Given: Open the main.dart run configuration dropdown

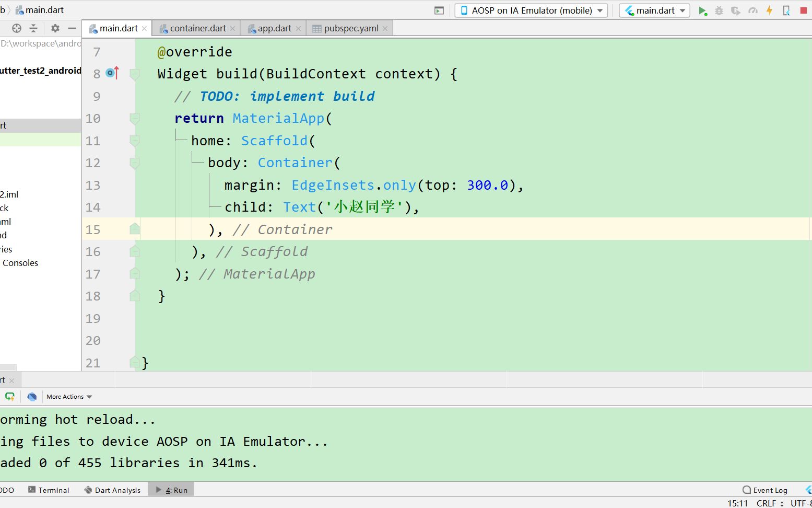Looking at the screenshot, I should [x=655, y=10].
